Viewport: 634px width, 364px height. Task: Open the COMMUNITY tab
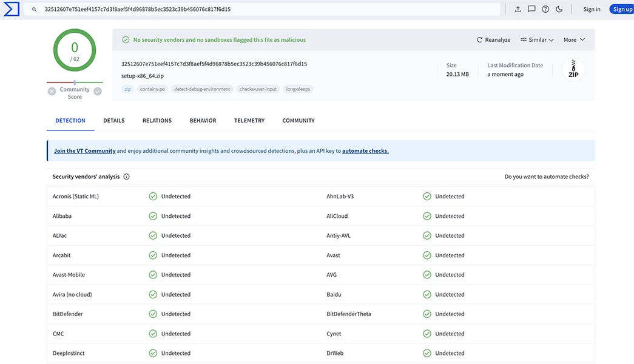298,121
